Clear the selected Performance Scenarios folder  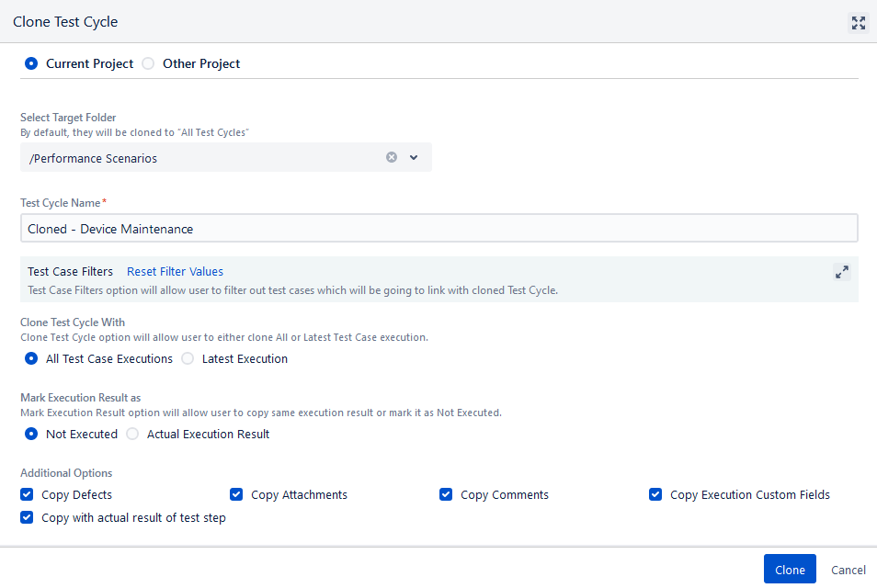click(392, 157)
